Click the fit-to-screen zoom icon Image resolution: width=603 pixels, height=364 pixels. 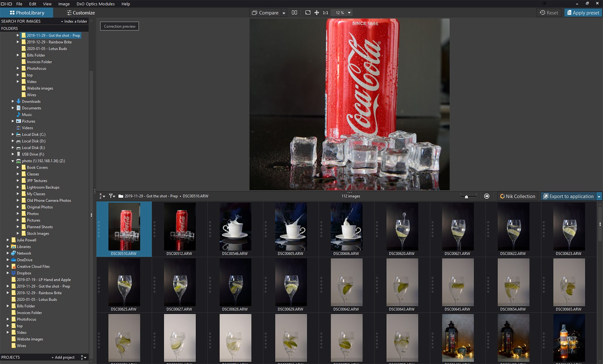tap(308, 12)
